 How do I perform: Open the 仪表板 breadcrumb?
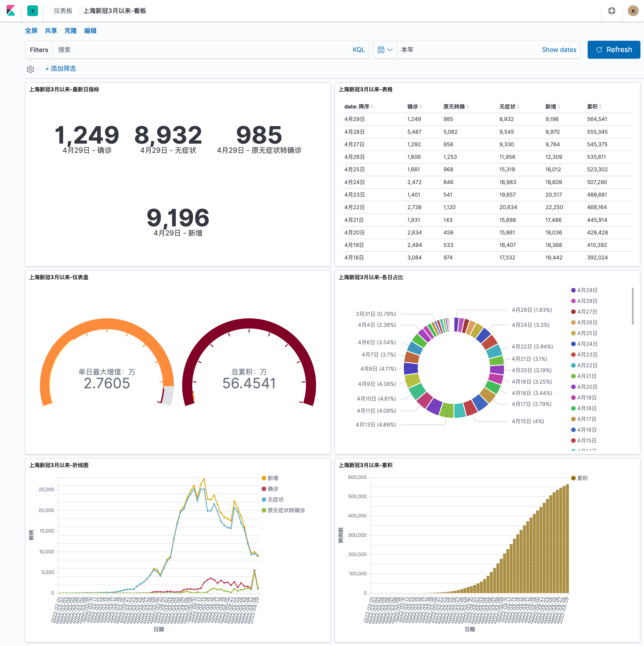click(63, 11)
